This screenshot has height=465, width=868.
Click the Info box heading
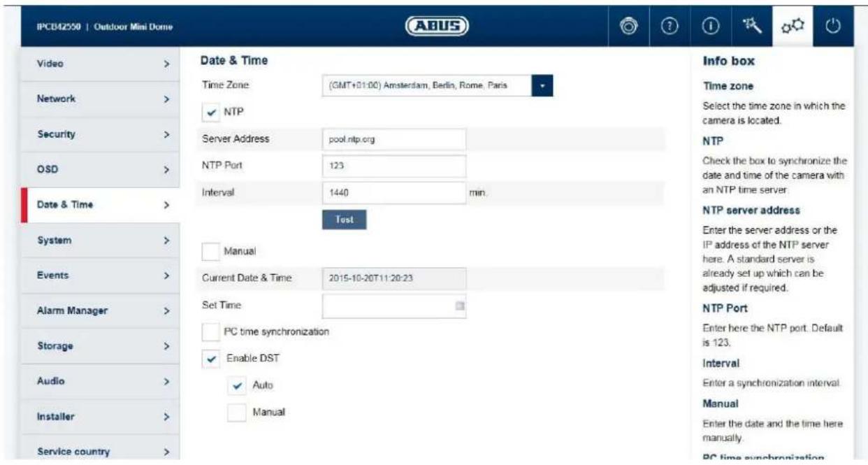[x=729, y=62]
